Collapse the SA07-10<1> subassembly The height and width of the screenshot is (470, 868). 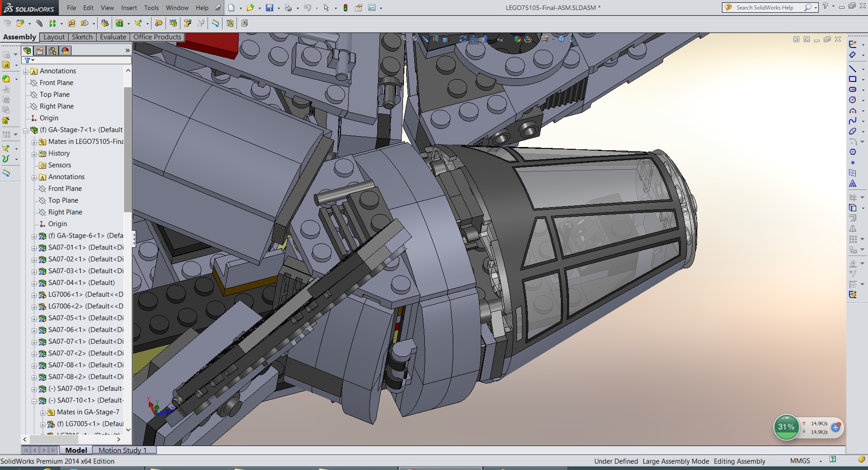coord(34,401)
